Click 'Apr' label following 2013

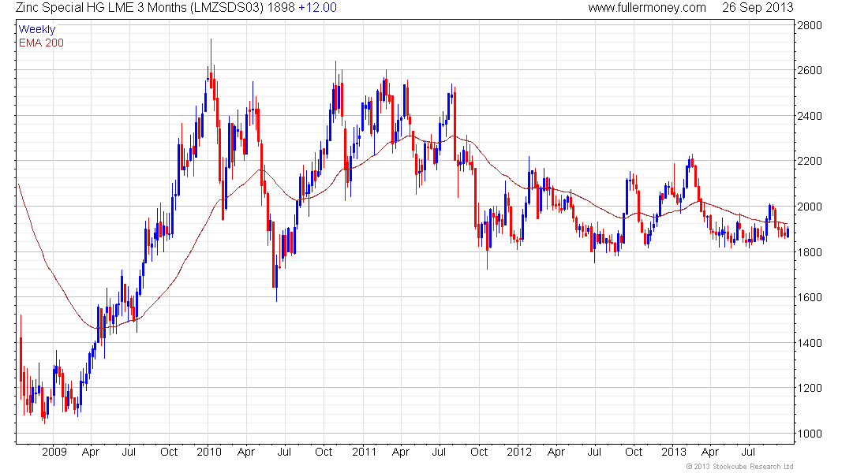pos(710,453)
